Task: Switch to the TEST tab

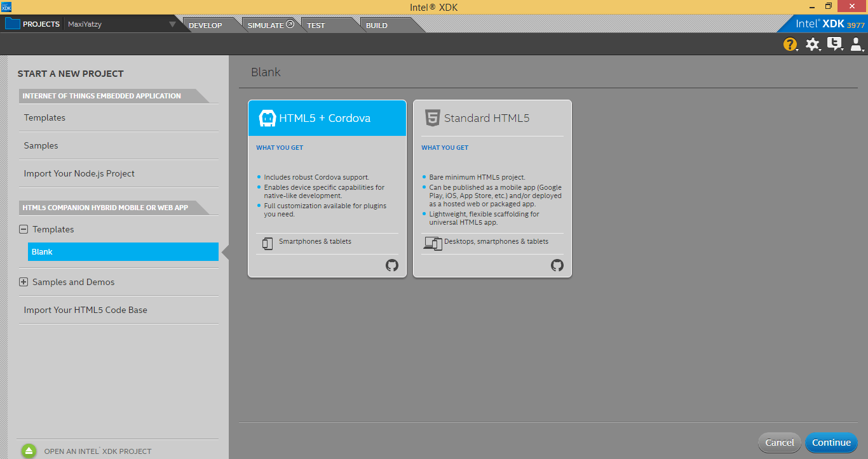Action: point(316,25)
